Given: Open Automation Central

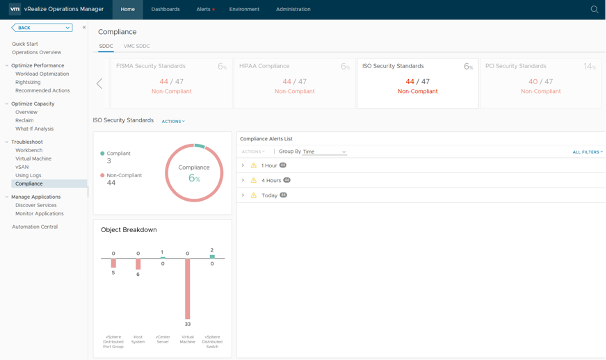Looking at the screenshot, I should (x=35, y=227).
